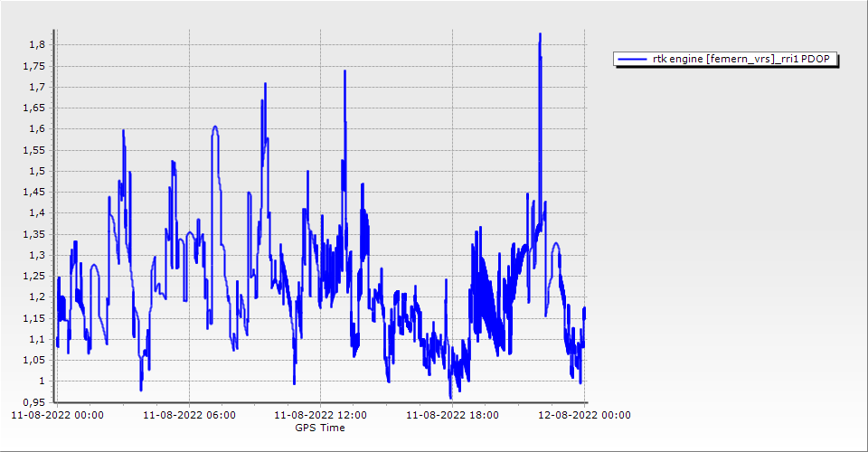This screenshot has height=452, width=868.
Task: Click the 'GPS Time' x-axis title
Action: (x=320, y=428)
